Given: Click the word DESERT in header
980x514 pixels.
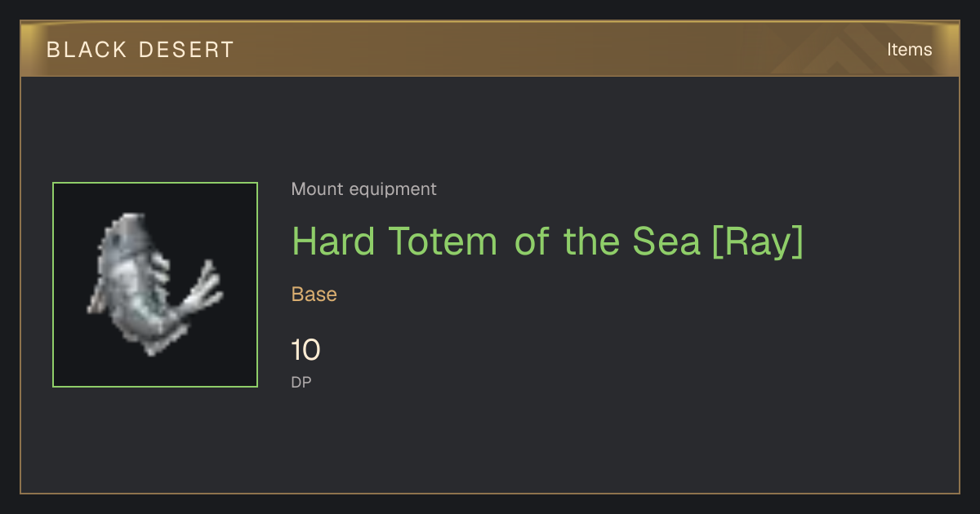Looking at the screenshot, I should click(186, 50).
